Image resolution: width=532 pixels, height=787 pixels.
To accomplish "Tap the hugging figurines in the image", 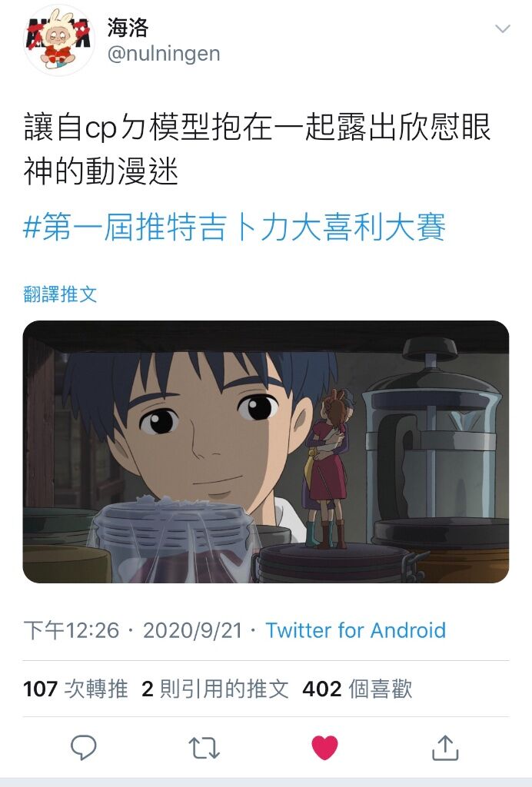I will tap(326, 470).
